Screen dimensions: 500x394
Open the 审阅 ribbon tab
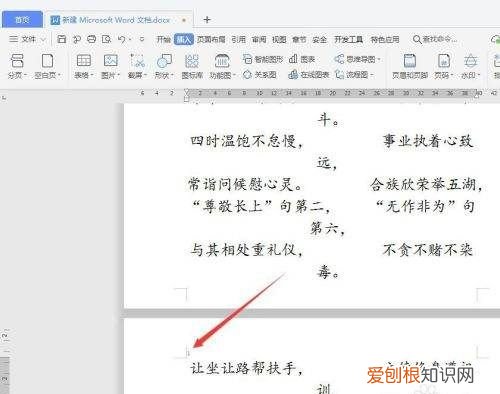pyautogui.click(x=259, y=40)
